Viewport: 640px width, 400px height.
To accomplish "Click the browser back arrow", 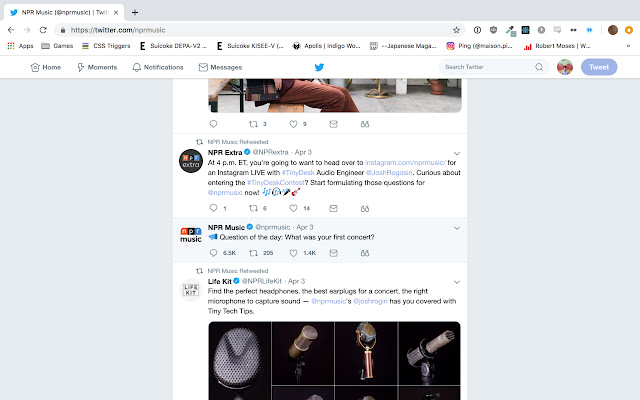I will [x=11, y=30].
